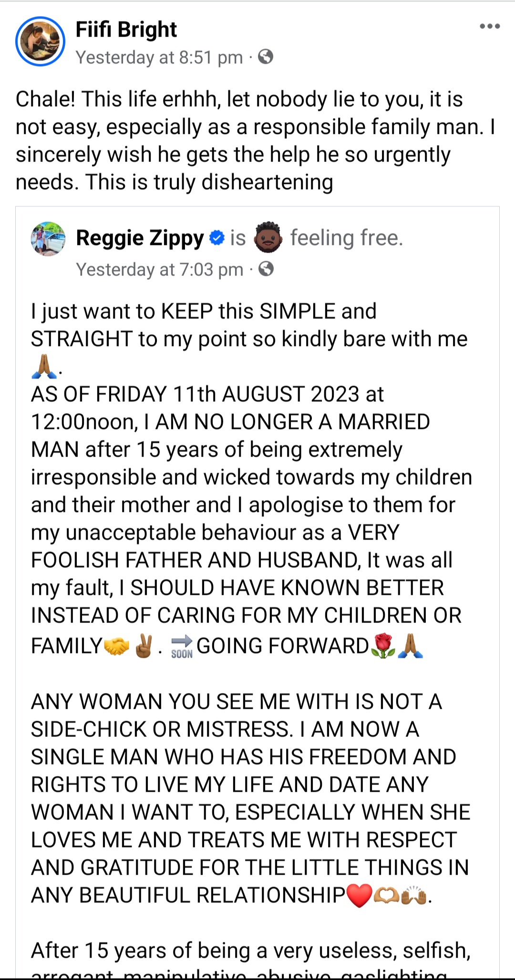The image size is (515, 980).
Task: Open the post options three-dot menu
Action: [x=489, y=27]
